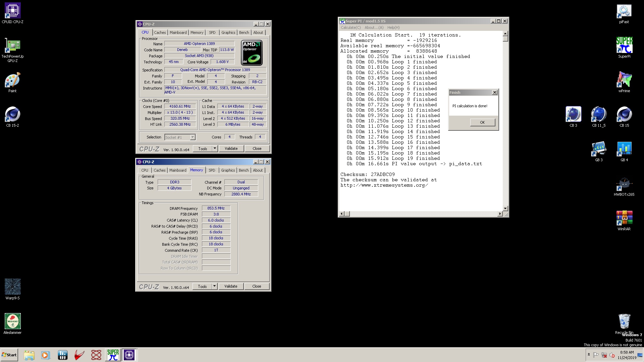Select the SPD tab in the upper CPU-Z
The height and width of the screenshot is (362, 644).
tap(212, 33)
